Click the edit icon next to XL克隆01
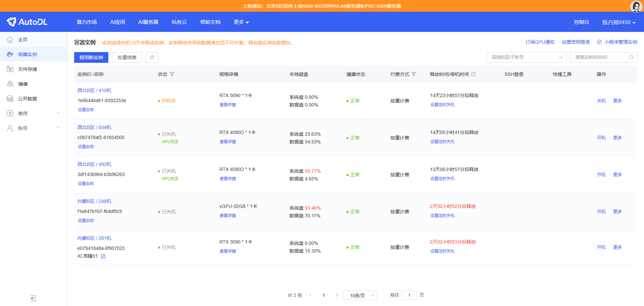 (103, 256)
